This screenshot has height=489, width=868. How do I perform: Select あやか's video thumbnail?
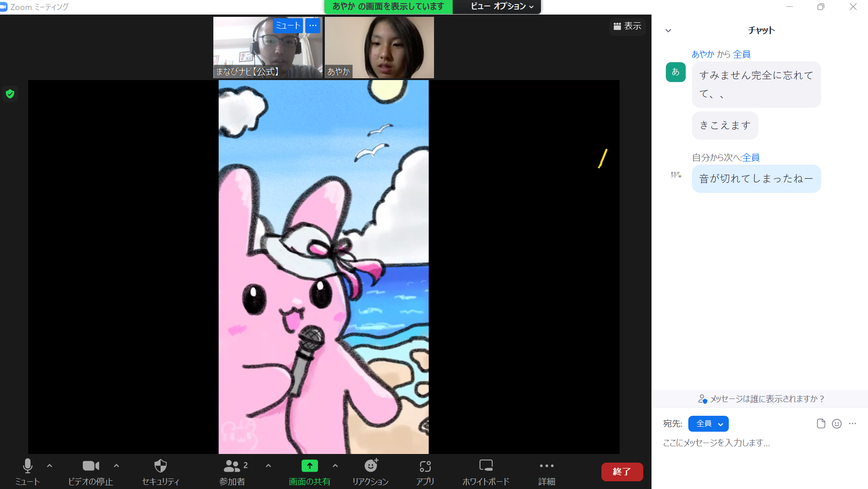click(379, 47)
